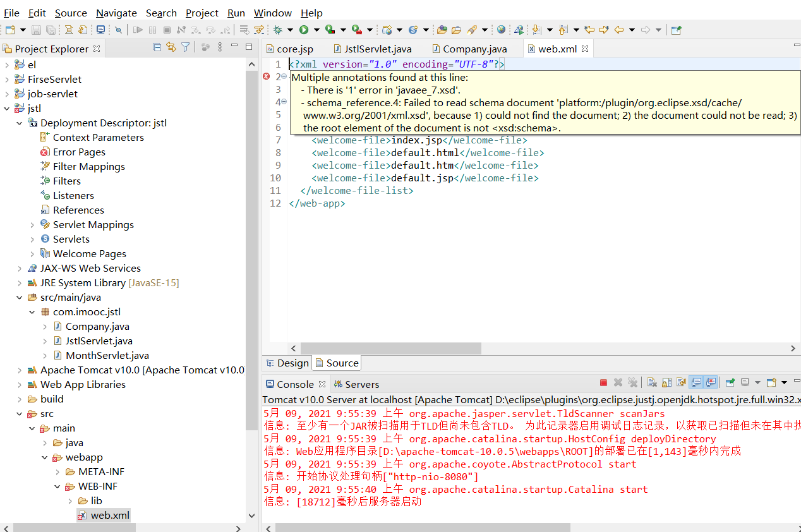Pin the console with the pushpin icon
The image size is (801, 532).
730,382
